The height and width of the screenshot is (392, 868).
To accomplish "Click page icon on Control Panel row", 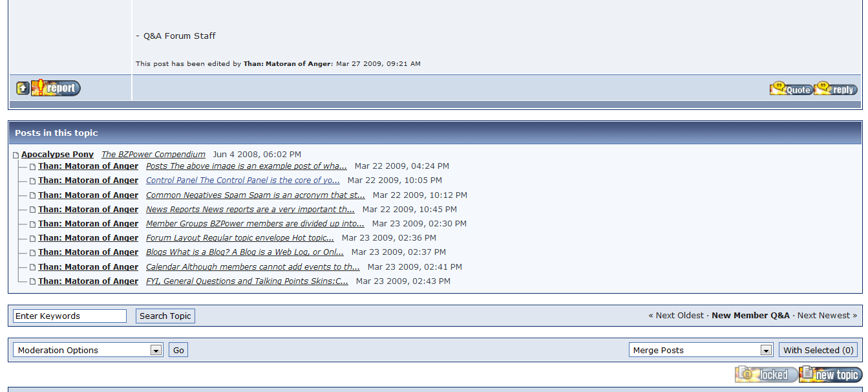I will 32,181.
